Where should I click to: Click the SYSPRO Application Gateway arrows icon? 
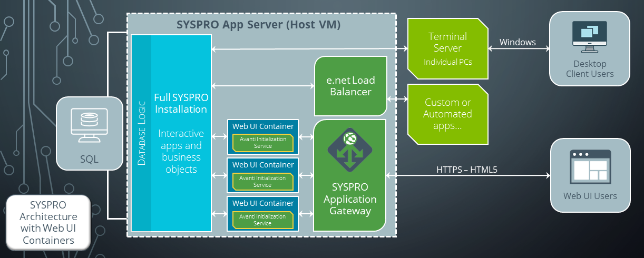pos(349,150)
